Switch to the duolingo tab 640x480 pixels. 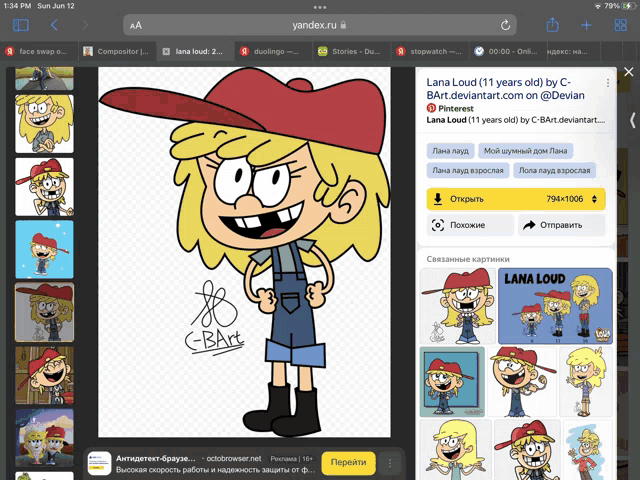pyautogui.click(x=274, y=51)
